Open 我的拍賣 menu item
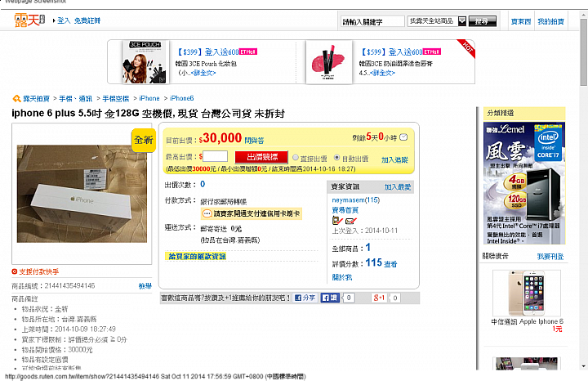Viewport: 588px width, 381px height. (x=550, y=22)
